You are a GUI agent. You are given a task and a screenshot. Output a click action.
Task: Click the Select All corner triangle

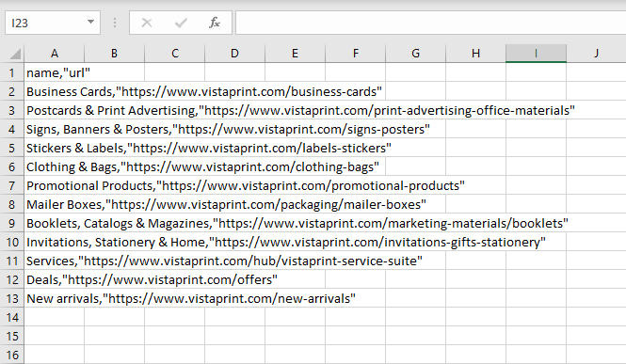click(x=15, y=54)
